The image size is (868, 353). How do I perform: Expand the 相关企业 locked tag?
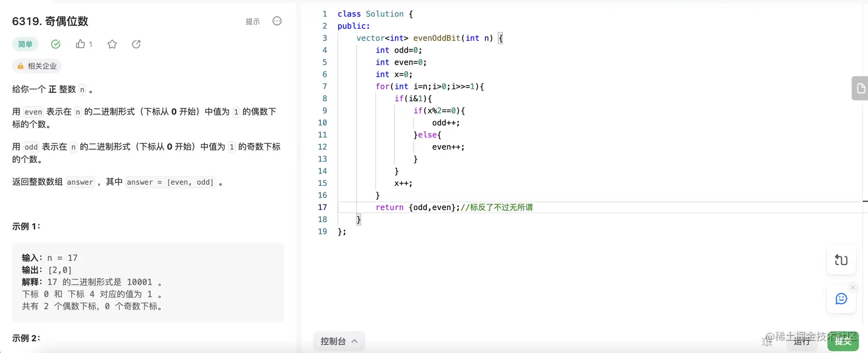[x=37, y=66]
